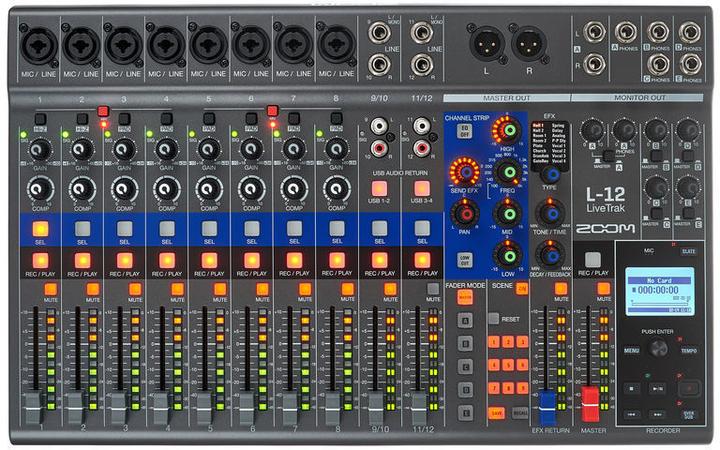720x450 pixels.
Task: Click the channel 1 MIC/LINE combo jack
Action: click(39, 45)
